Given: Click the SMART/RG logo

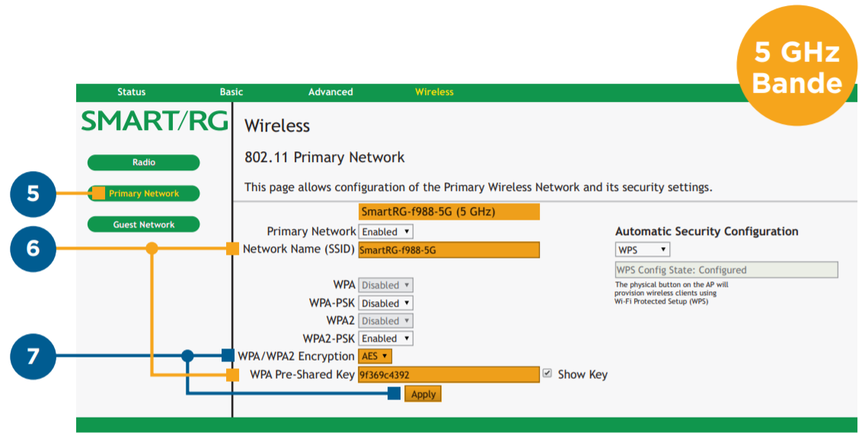Looking at the screenshot, I should [155, 121].
